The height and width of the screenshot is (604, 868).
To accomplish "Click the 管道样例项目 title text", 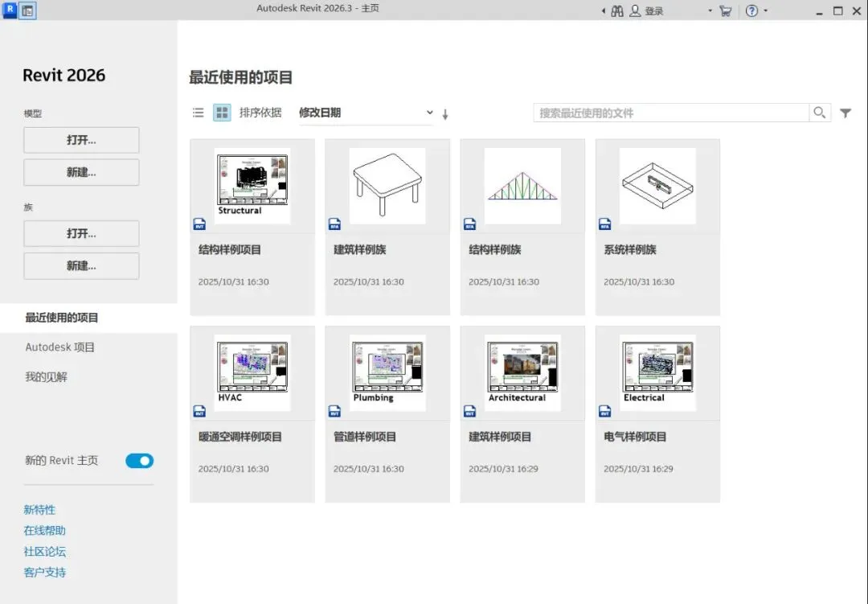I will 365,438.
